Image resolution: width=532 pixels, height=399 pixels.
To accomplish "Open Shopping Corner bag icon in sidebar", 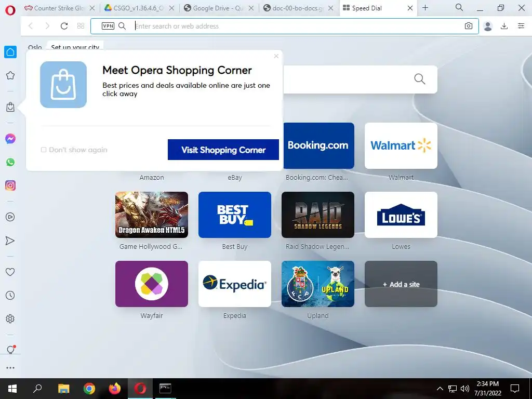I will click(10, 107).
